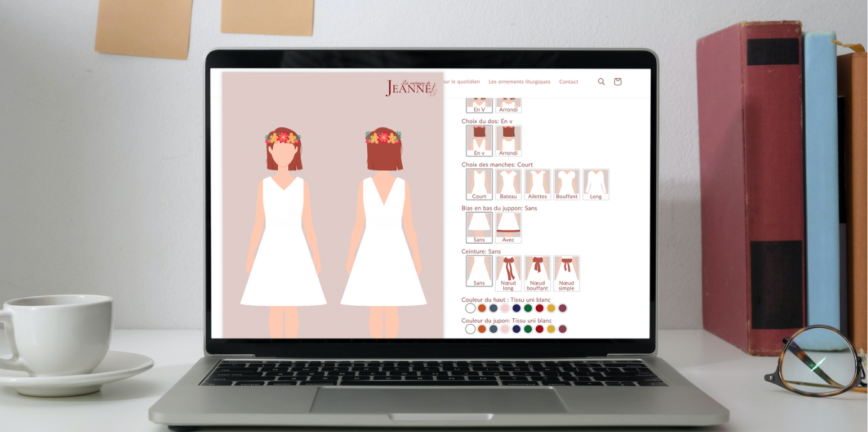Image resolution: width=868 pixels, height=432 pixels.
Task: Open Les ornements liturgiques menu
Action: tap(519, 82)
